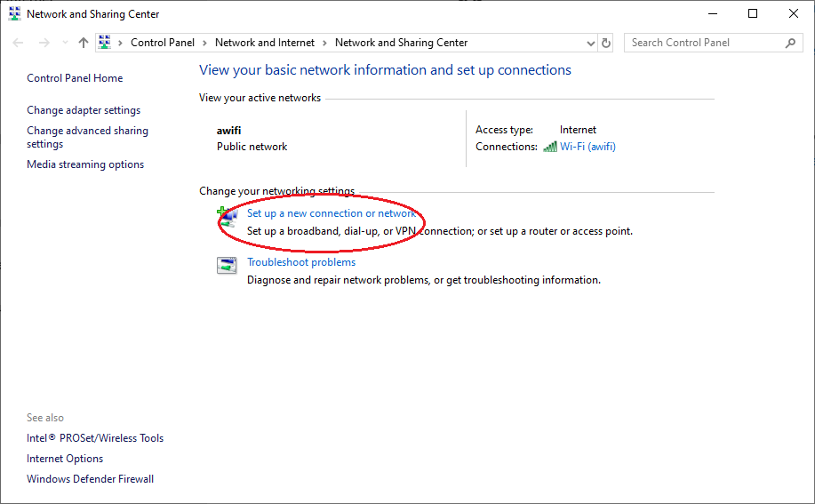The image size is (815, 504).
Task: Click the refresh button in address bar
Action: coord(606,43)
